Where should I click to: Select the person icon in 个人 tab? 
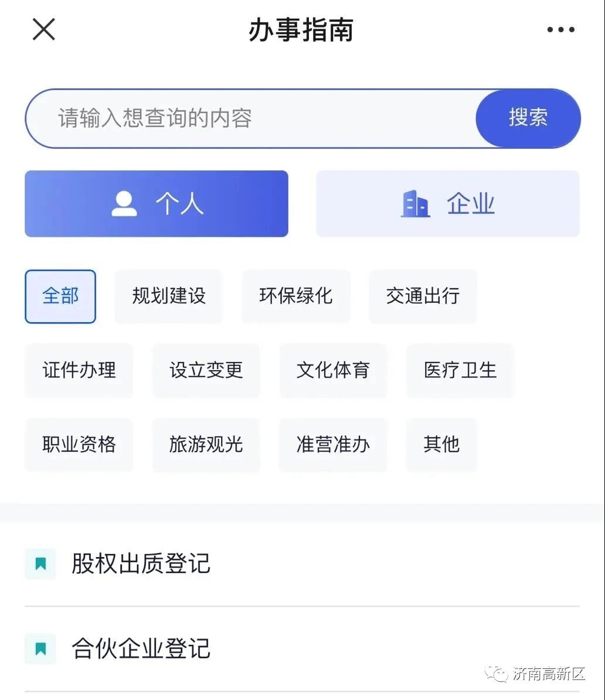pyautogui.click(x=124, y=204)
